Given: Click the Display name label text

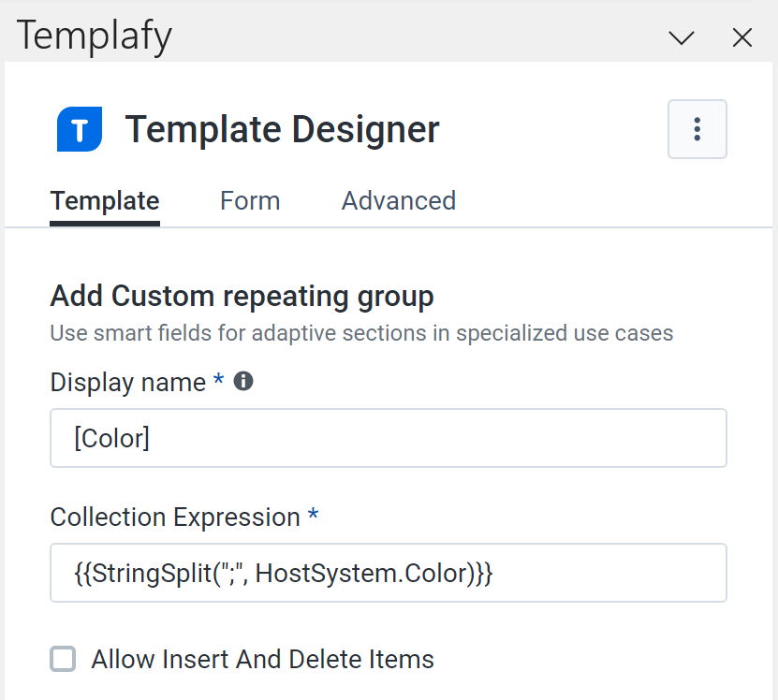Looking at the screenshot, I should (127, 383).
